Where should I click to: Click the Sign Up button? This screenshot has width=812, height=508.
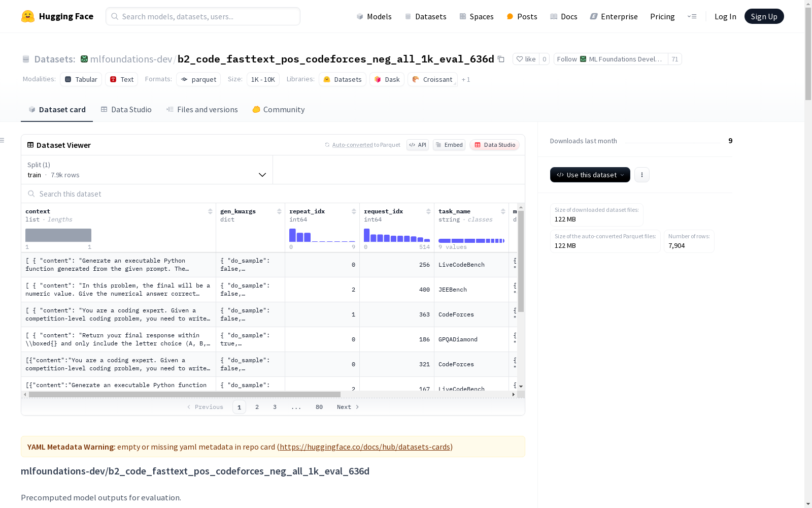click(764, 16)
